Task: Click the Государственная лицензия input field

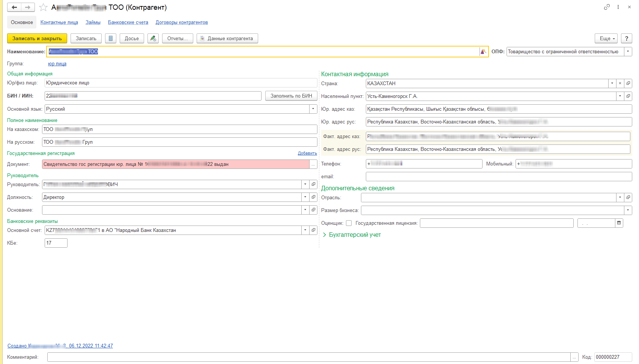Action: click(497, 223)
